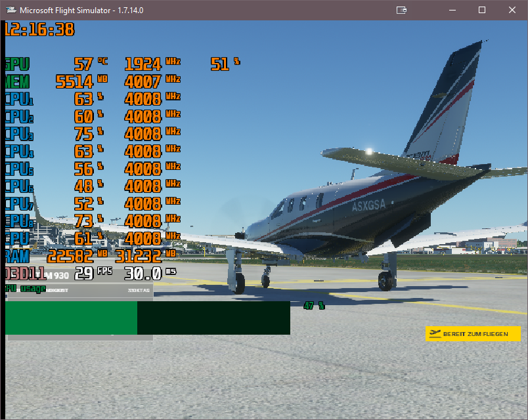The height and width of the screenshot is (420, 528).
Task: Click the Flight Simulator title bar app icon
Action: (x=11, y=10)
